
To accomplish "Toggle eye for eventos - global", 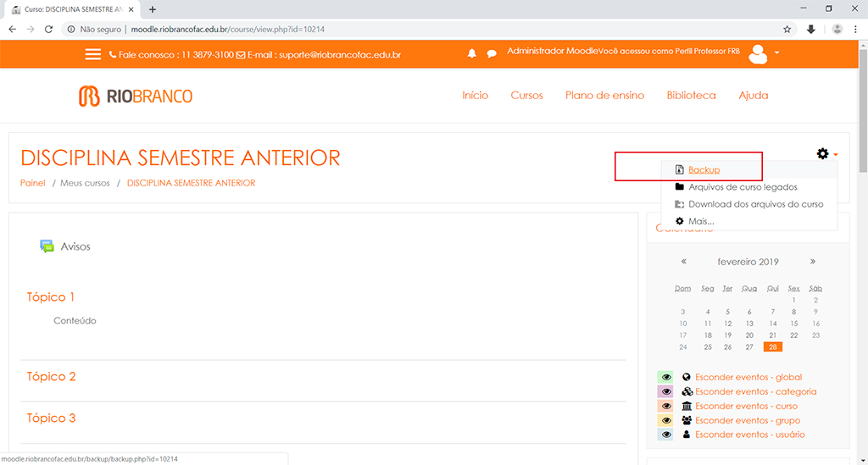I will point(666,377).
